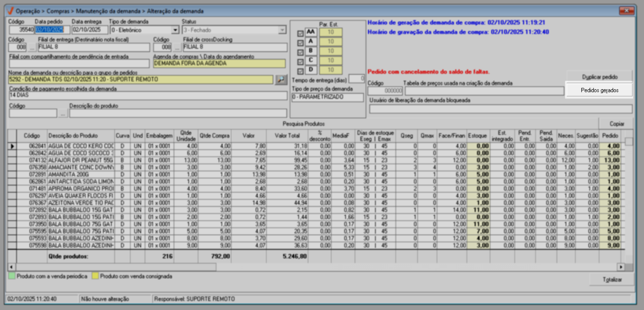Click the product Código search field
Image resolution: width=644 pixels, height=310 pixels.
click(x=33, y=113)
